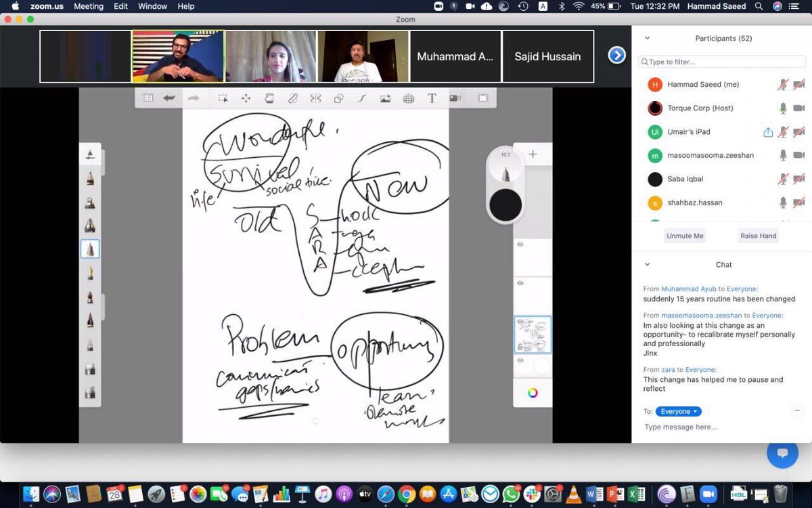Screen dimensions: 812x508
Task: Collapse the Participants panel chevron
Action: coord(648,39)
